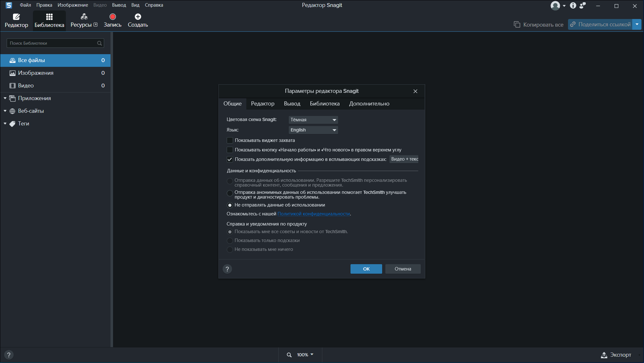
Task: Open the Изображение menu
Action: (x=73, y=5)
